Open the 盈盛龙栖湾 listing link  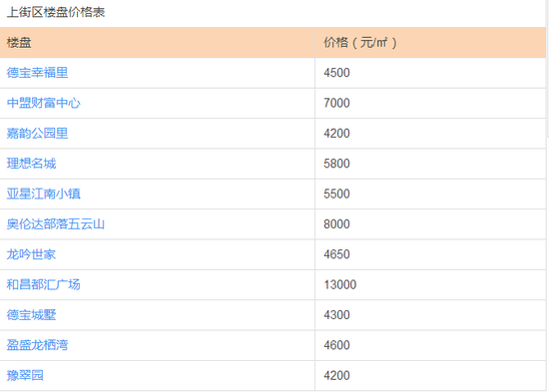pyautogui.click(x=37, y=345)
